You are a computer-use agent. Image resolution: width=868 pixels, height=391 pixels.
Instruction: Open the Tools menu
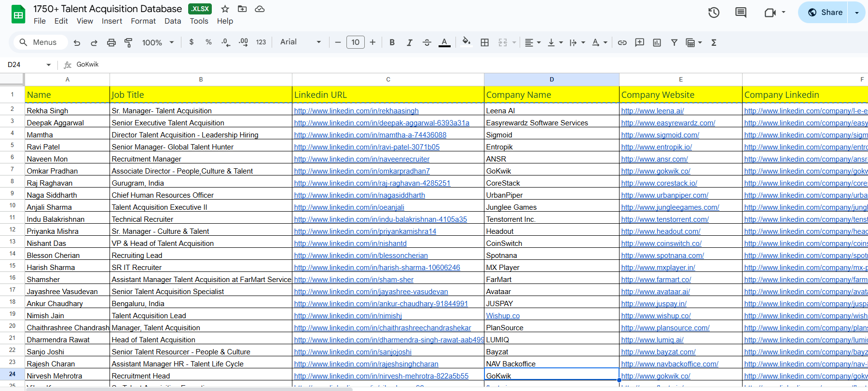(199, 21)
